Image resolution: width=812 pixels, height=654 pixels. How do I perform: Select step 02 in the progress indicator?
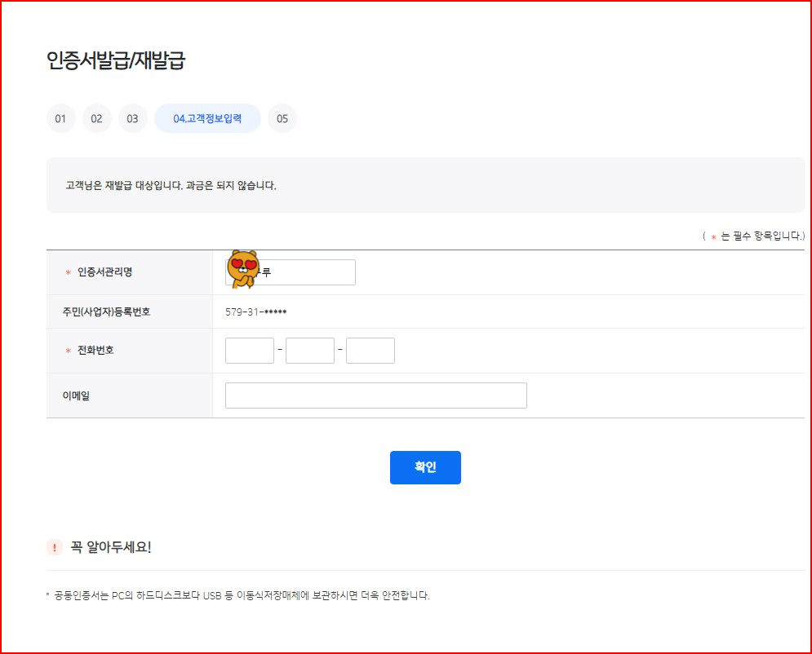coord(96,118)
